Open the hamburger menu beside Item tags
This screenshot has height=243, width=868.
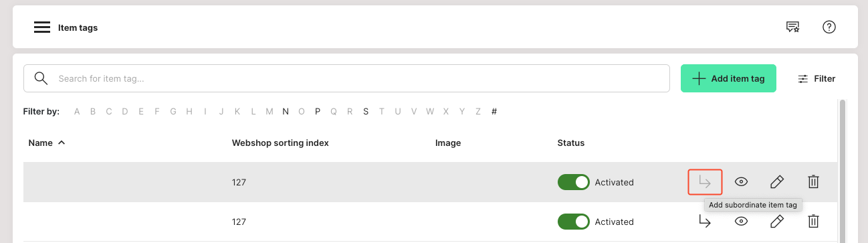(x=42, y=27)
